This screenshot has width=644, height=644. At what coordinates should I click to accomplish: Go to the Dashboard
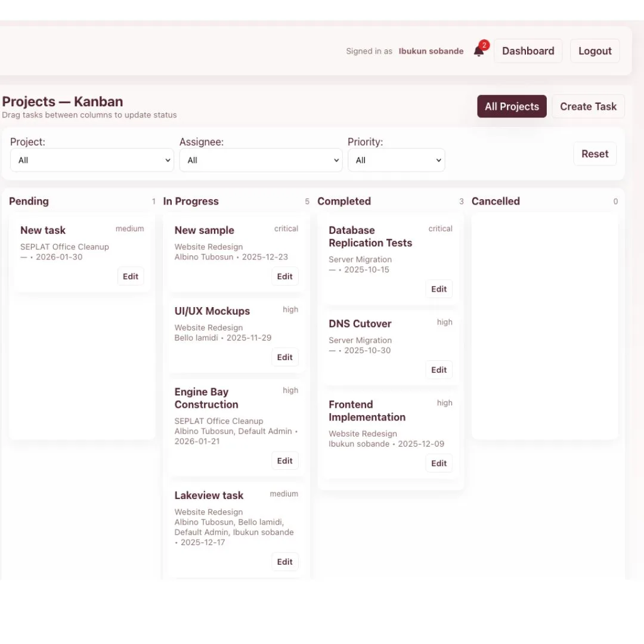tap(528, 51)
